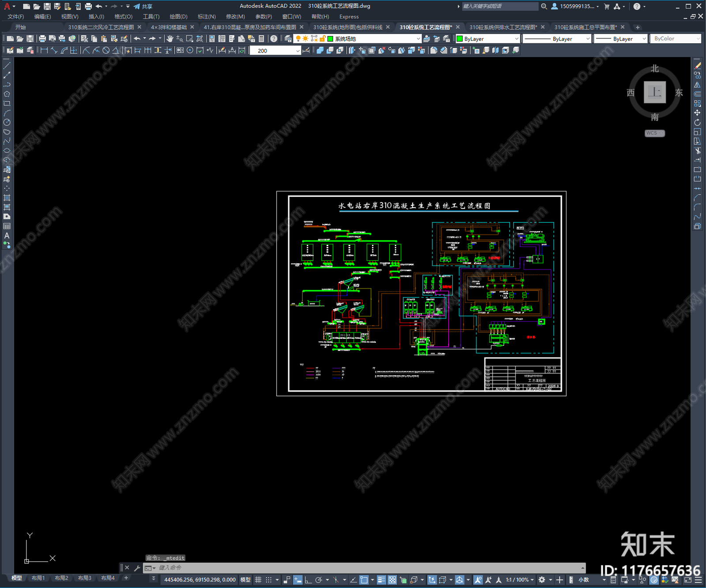Open the ByLayer color dropdown
Screen dimensions: 706x588
coord(488,39)
